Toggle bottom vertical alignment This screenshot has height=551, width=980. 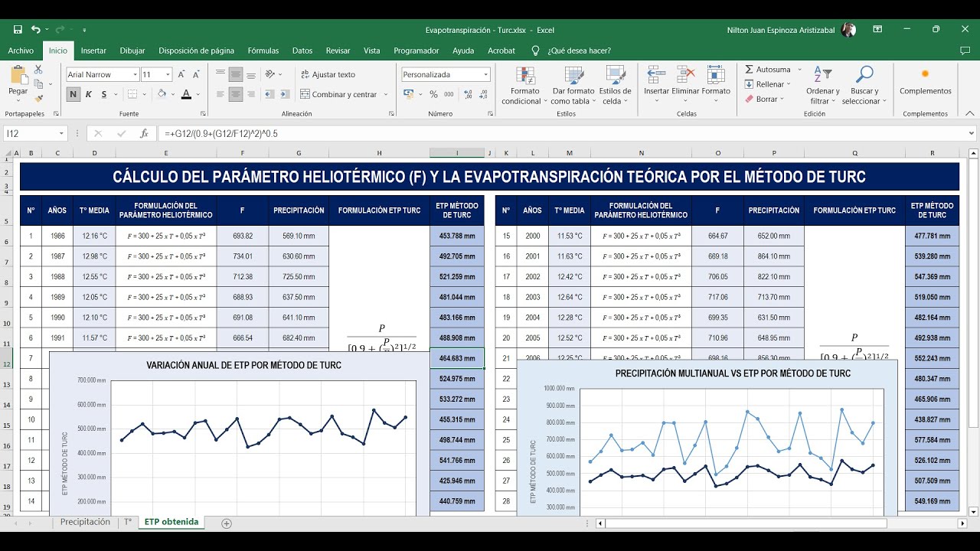pyautogui.click(x=252, y=74)
